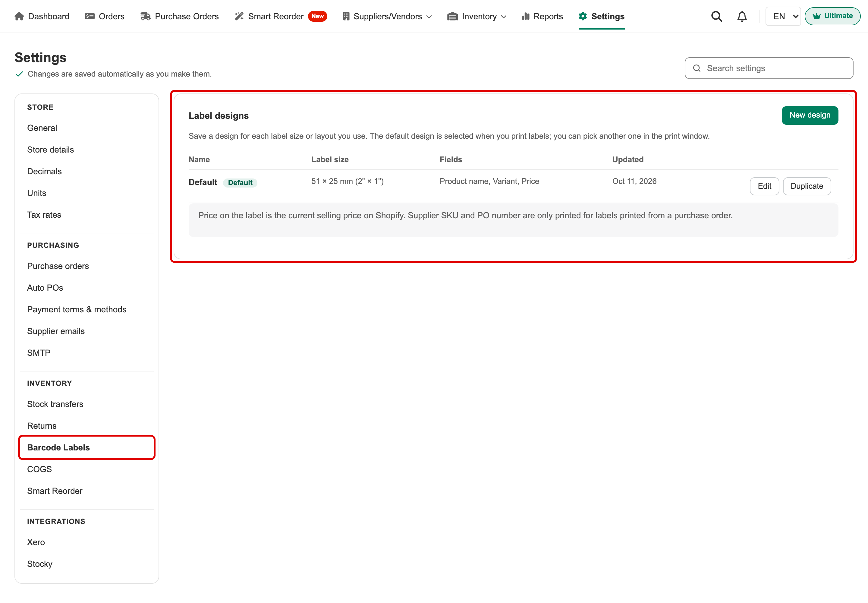Click the magnifier icon in Search settings
The height and width of the screenshot is (603, 868).
pos(697,68)
